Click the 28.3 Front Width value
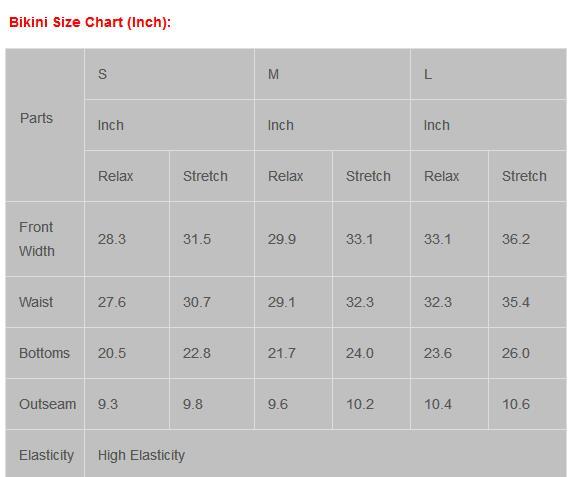 [112, 239]
